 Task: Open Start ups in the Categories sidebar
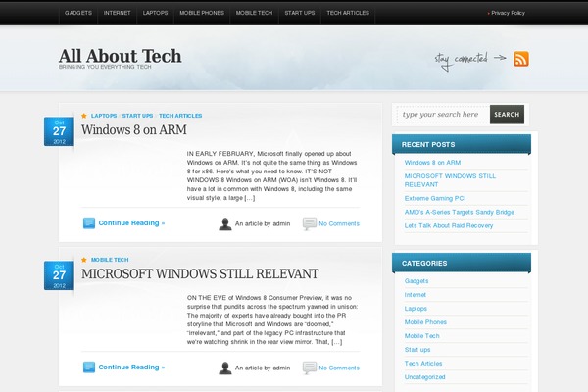tap(417, 350)
